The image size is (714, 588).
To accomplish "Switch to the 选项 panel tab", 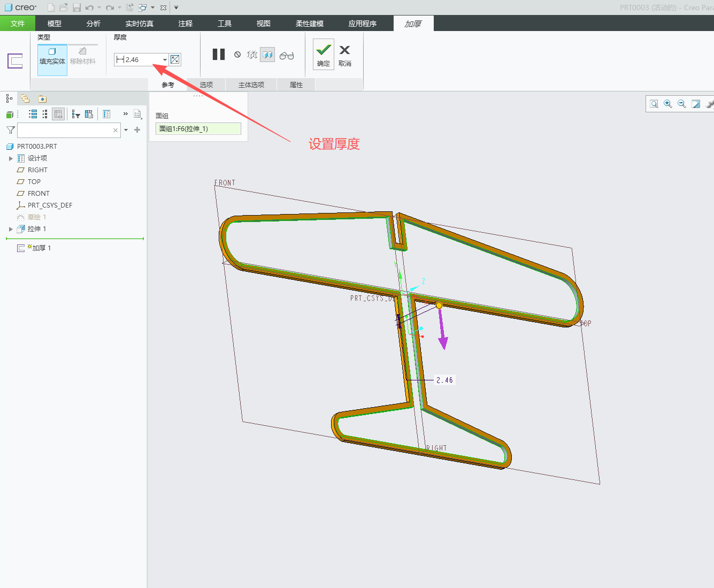I will pos(206,85).
